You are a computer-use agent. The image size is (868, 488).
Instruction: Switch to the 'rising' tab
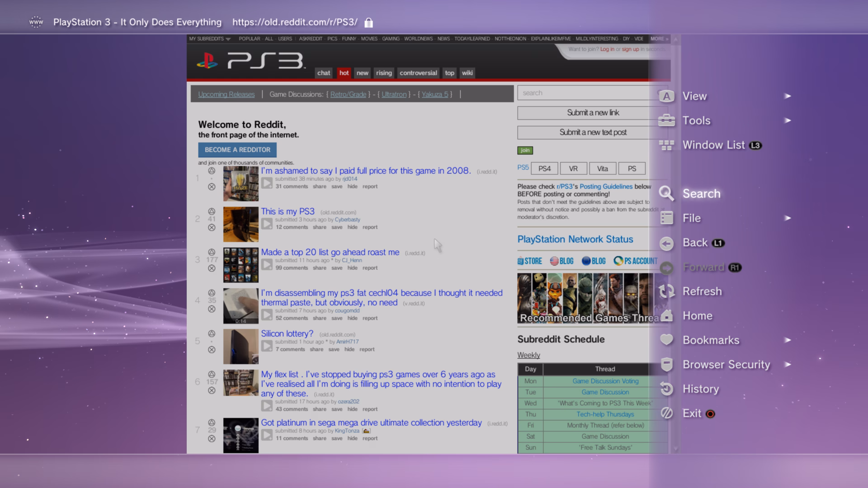pos(384,73)
